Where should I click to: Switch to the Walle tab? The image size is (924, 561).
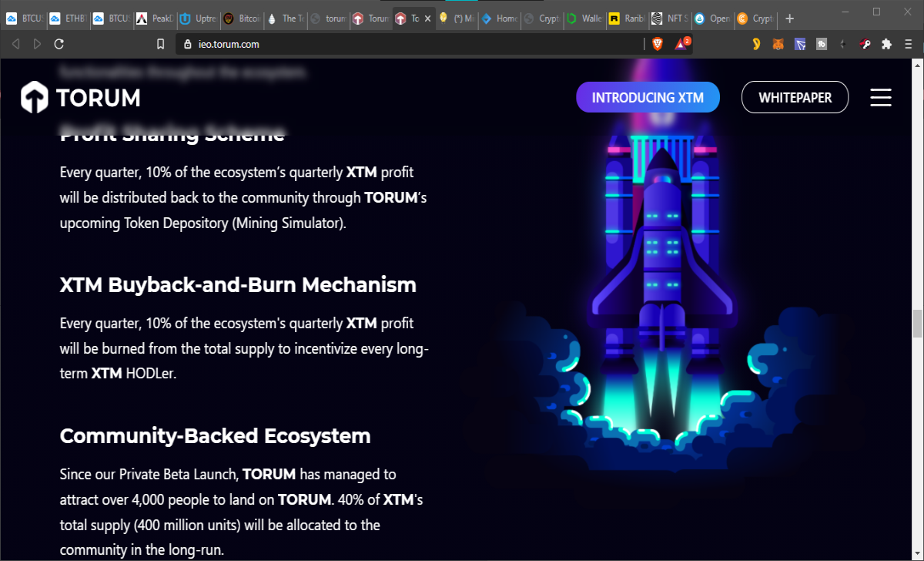pyautogui.click(x=585, y=18)
